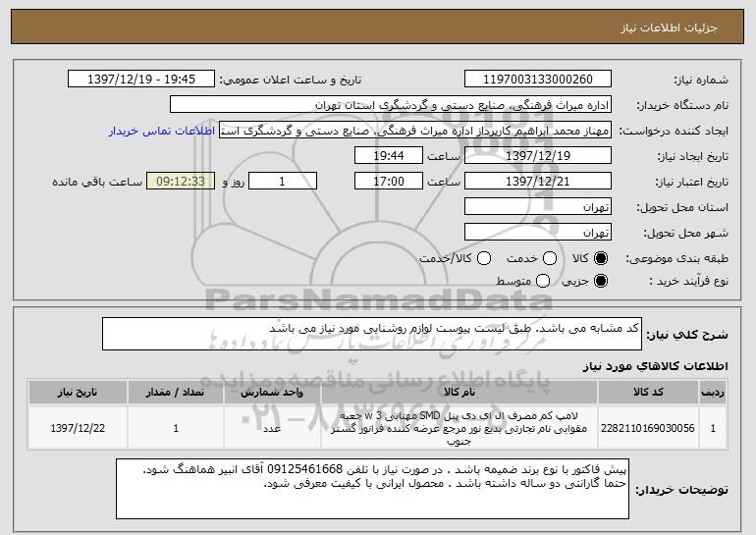Viewport: 756px width, 535px height.
Task: Click the اطلاعات کالاهای مورد نیاز section heading
Action: coord(655,367)
